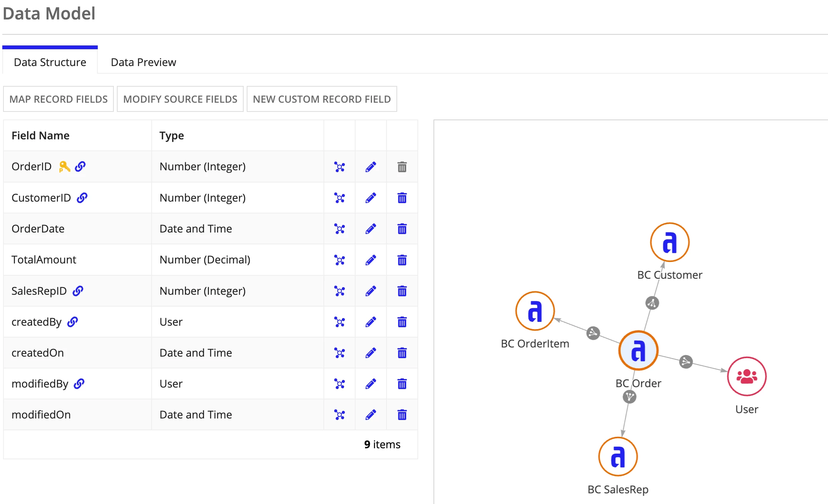Image resolution: width=828 pixels, height=504 pixels.
Task: Edit the createdOn field with pencil icon
Action: point(371,353)
